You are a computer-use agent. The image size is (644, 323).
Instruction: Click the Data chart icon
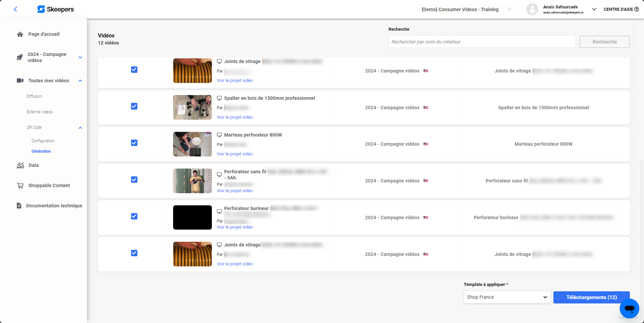21,166
